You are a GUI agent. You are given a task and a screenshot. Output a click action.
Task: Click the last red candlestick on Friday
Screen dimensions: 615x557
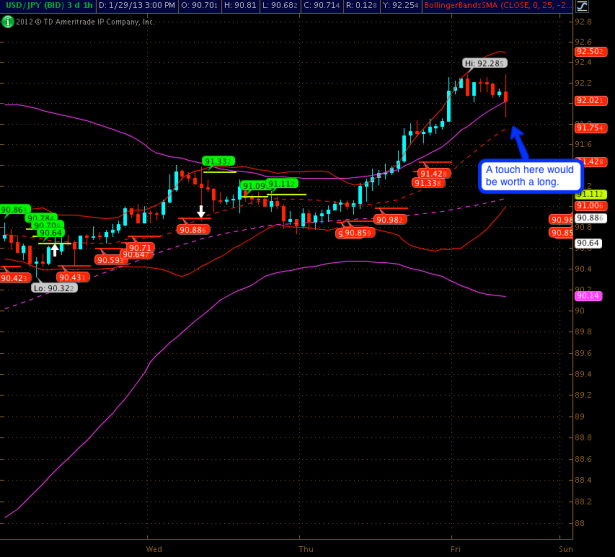click(x=507, y=96)
